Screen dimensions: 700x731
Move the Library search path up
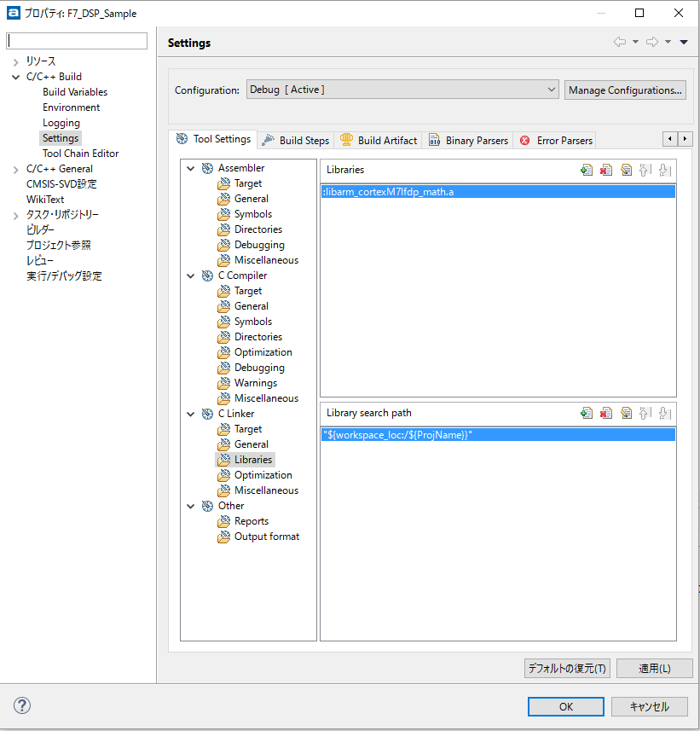645,413
